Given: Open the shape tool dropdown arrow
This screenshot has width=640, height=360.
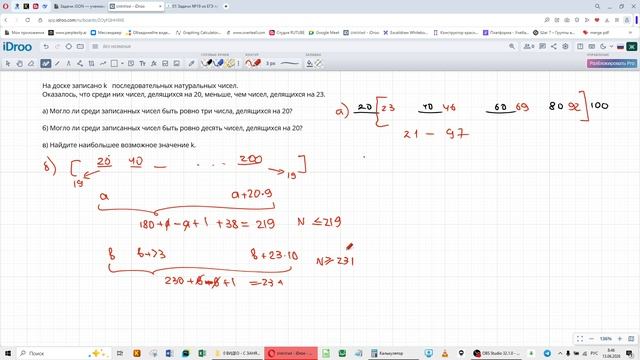Looking at the screenshot, I should click(122, 64).
